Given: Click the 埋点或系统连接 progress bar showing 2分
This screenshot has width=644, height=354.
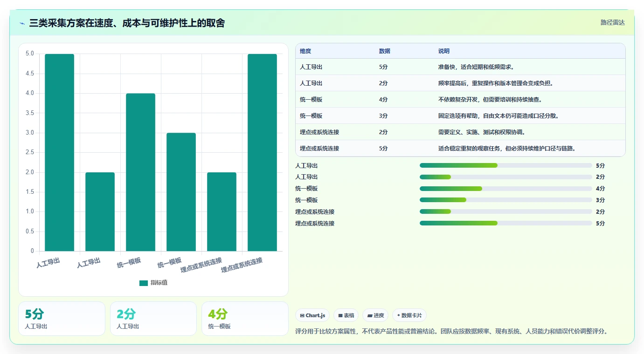Looking at the screenshot, I should tap(506, 211).
